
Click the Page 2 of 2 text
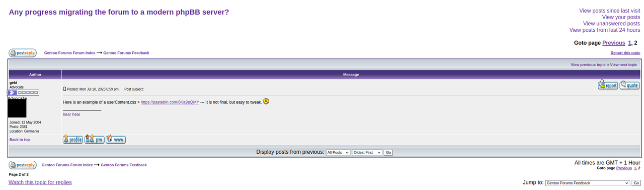19,174
